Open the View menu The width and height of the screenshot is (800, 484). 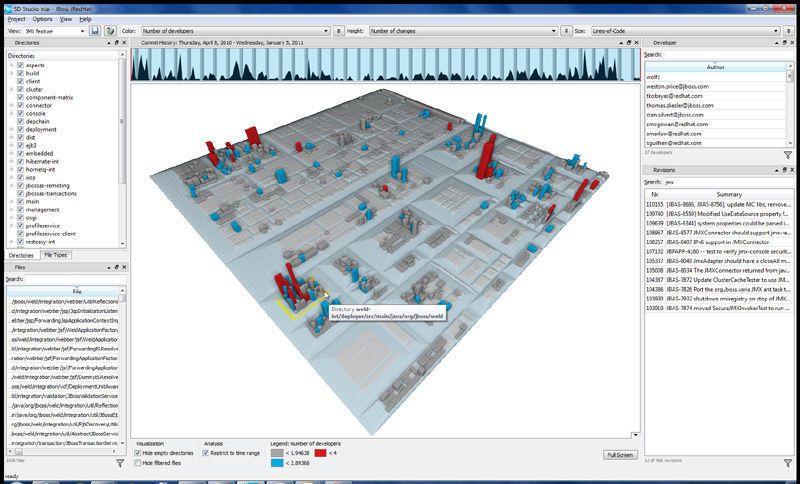(66, 19)
